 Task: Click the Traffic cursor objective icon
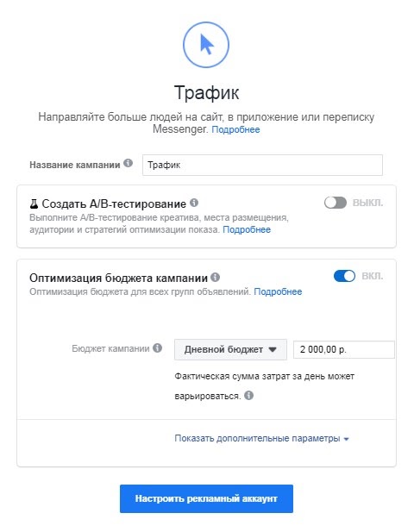(206, 45)
